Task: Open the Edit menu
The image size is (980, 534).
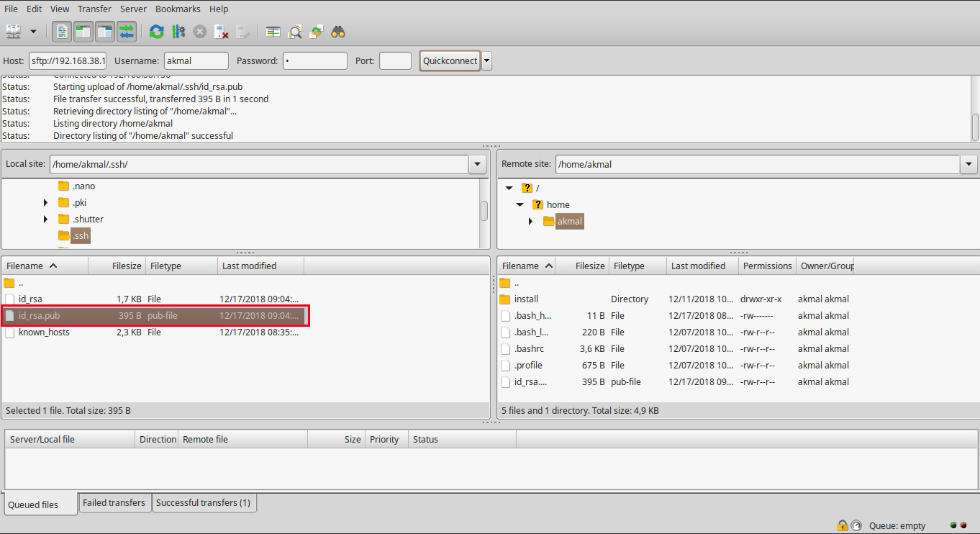Action: 34,9
